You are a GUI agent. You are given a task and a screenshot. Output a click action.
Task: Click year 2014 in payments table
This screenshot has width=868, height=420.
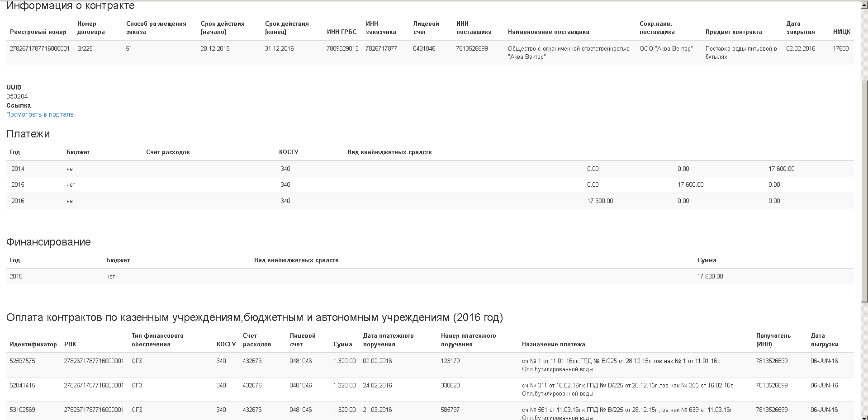pyautogui.click(x=18, y=169)
